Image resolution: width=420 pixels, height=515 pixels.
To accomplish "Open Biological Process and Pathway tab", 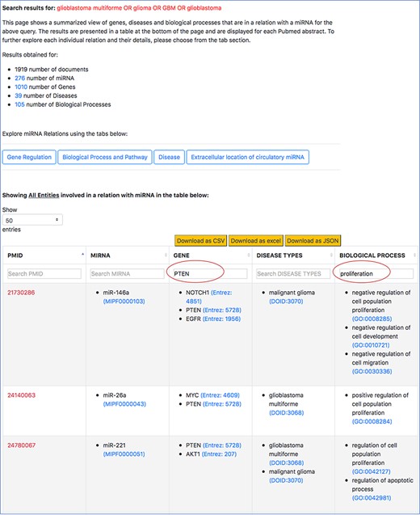I will coord(105,157).
